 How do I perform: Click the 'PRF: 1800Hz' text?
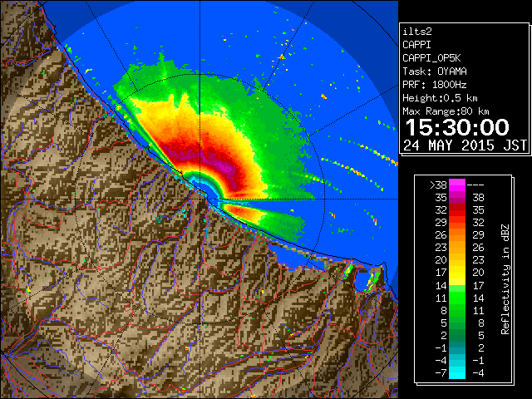[x=435, y=85]
